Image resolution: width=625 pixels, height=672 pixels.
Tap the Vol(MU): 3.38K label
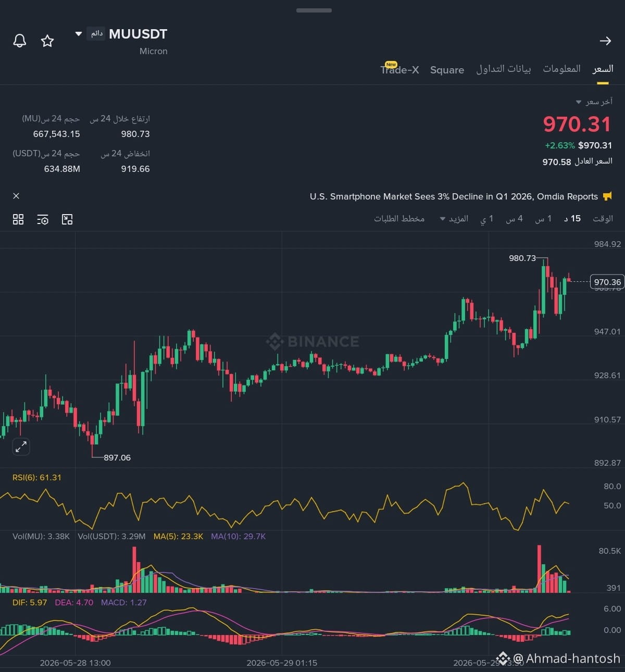click(41, 536)
